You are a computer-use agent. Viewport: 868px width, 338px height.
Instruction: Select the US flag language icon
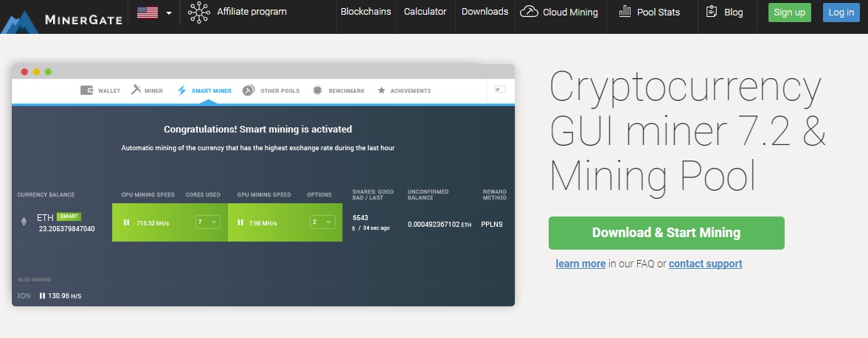pyautogui.click(x=147, y=13)
